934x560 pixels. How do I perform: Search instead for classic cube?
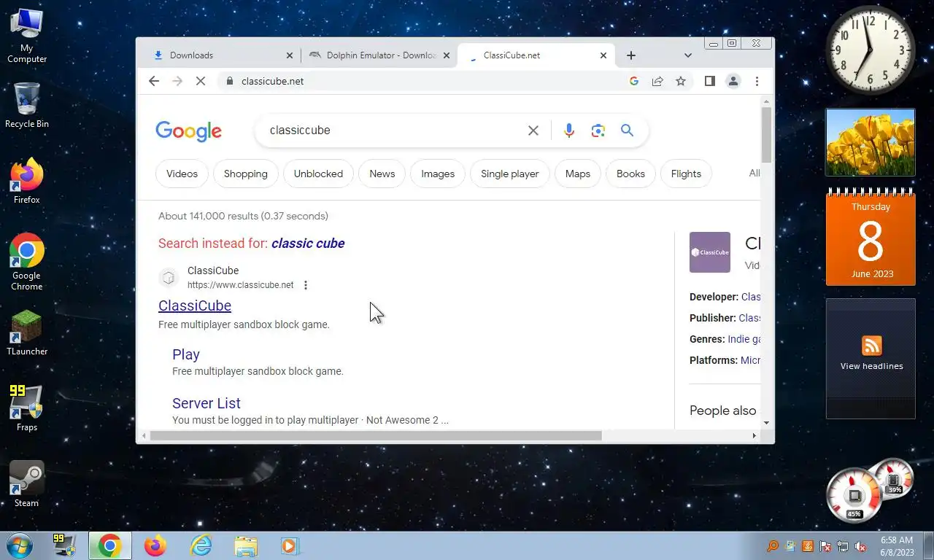coord(308,244)
